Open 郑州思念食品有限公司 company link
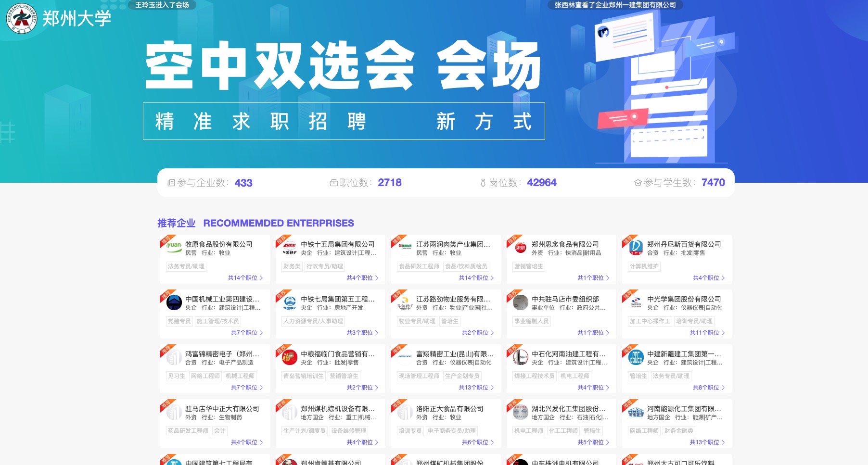 [x=565, y=244]
